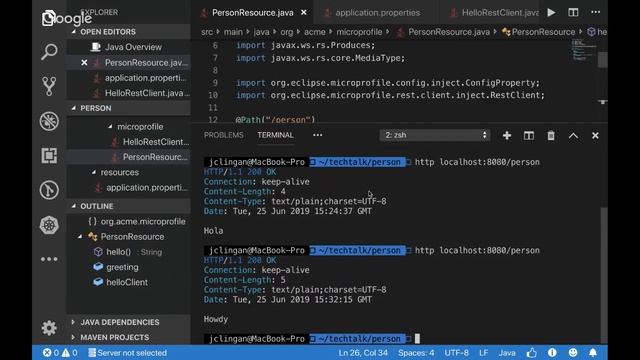Open notifications bell

click(593, 353)
